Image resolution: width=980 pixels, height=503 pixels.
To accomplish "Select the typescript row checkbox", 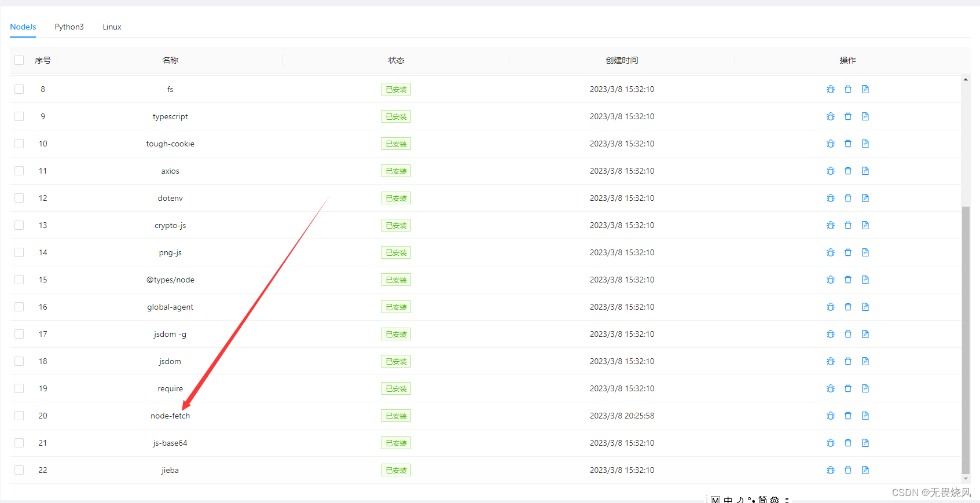I will coord(19,116).
